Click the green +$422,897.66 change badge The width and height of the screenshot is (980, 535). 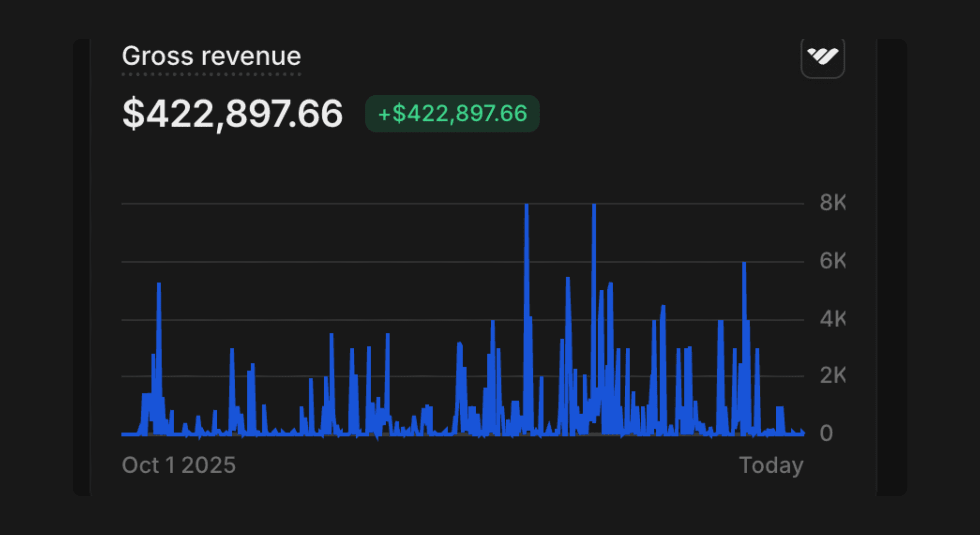click(452, 113)
